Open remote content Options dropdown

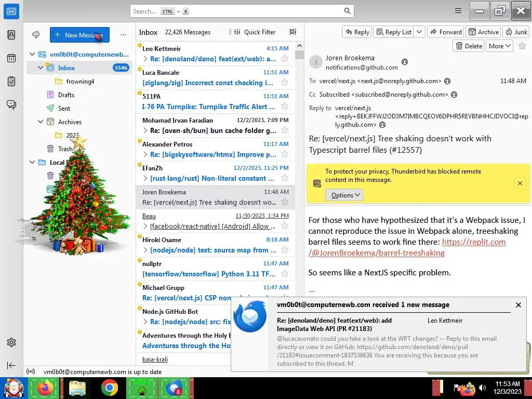[344, 195]
